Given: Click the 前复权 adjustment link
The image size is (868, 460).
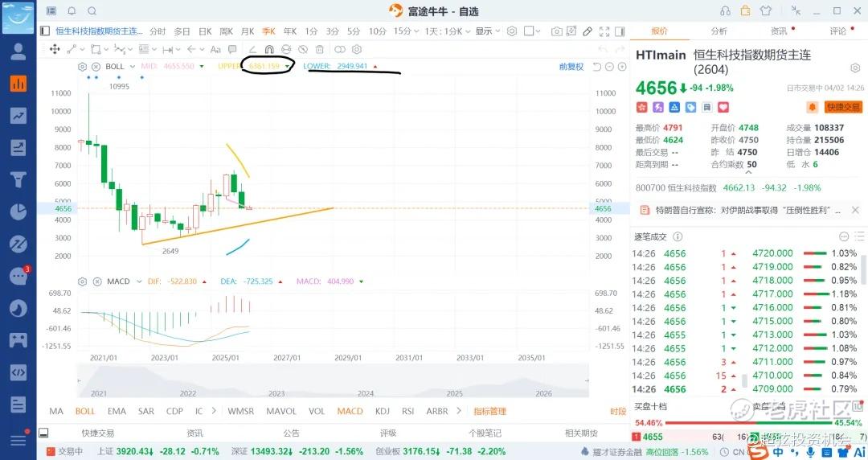Looking at the screenshot, I should tap(571, 67).
